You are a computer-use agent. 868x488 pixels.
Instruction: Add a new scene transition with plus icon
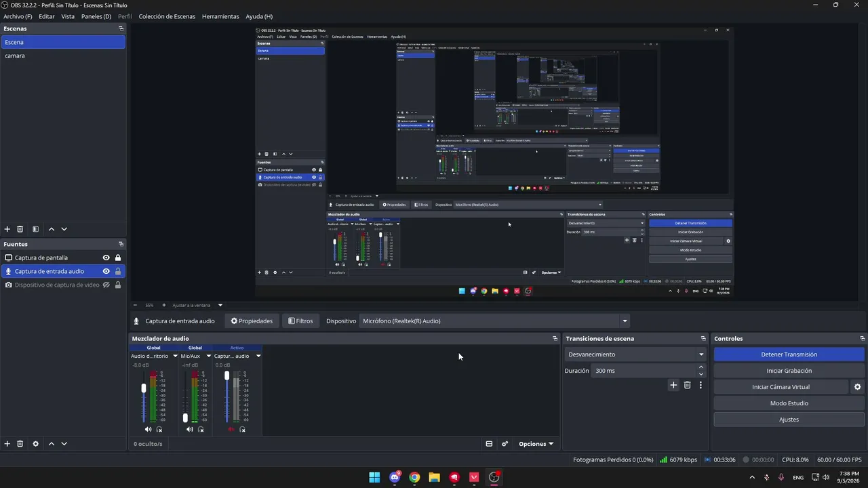pyautogui.click(x=673, y=385)
